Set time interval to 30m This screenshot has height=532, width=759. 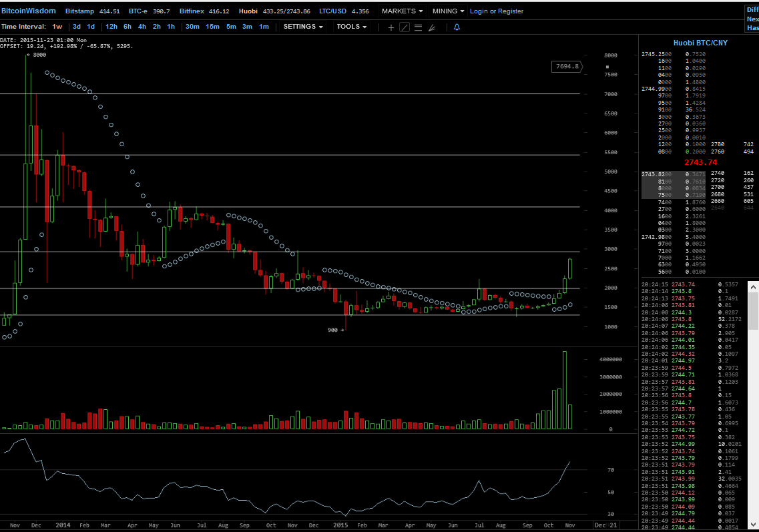pyautogui.click(x=192, y=27)
